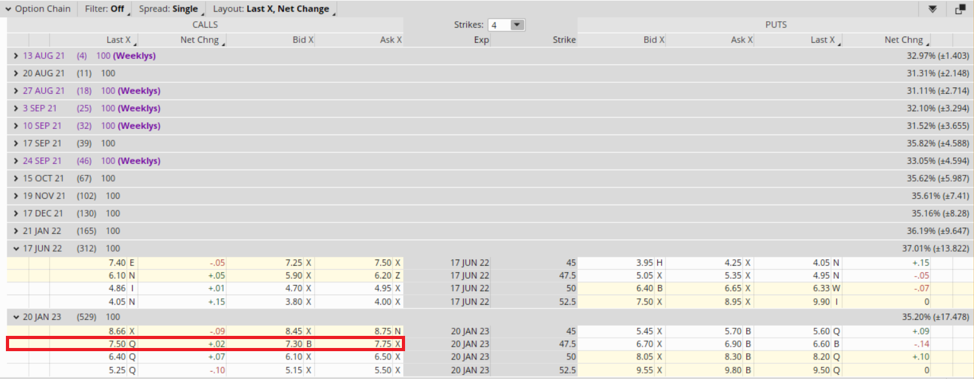Click the puts Last X column header
Screen dimensions: 974x379
pyautogui.click(x=822, y=40)
